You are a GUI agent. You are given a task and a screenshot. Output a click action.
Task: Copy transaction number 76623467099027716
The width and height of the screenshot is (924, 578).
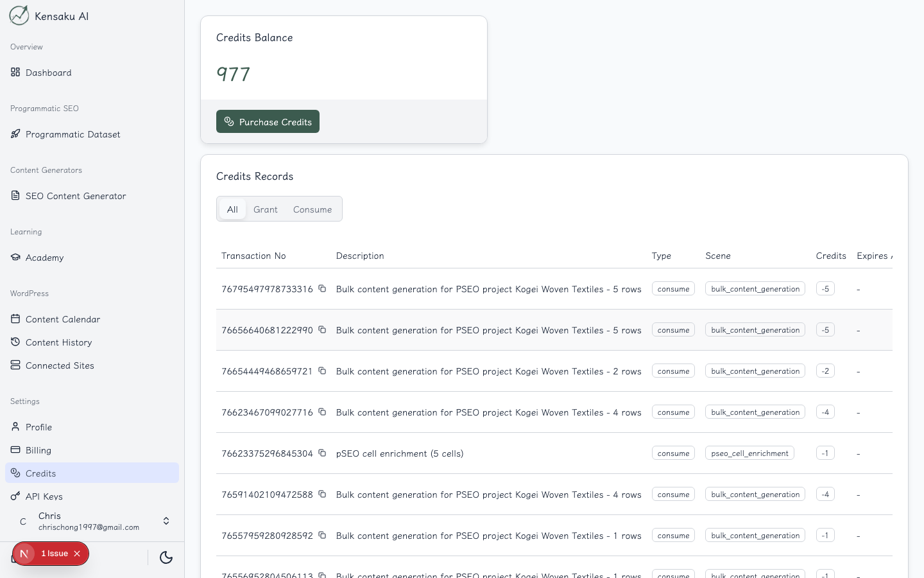click(x=322, y=412)
